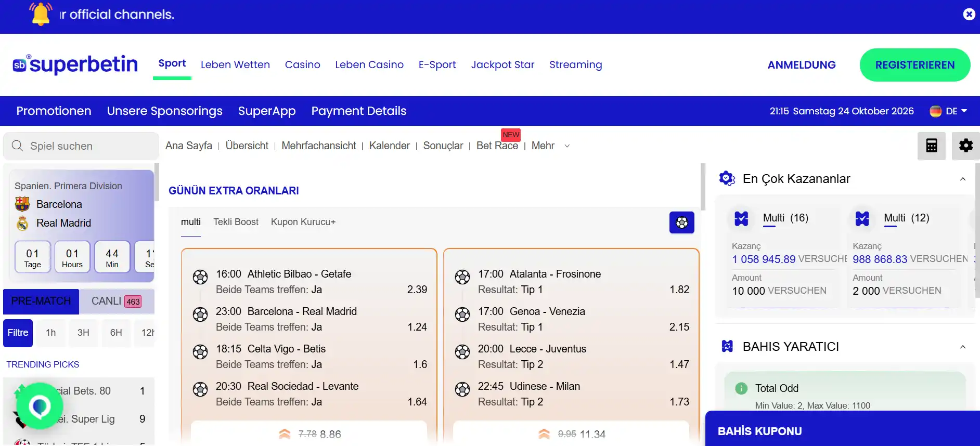Open the Tekli Boost tab

click(236, 222)
